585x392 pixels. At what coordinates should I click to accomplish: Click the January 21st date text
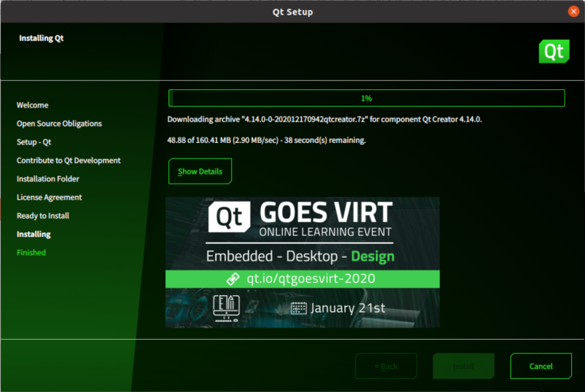[x=347, y=308]
